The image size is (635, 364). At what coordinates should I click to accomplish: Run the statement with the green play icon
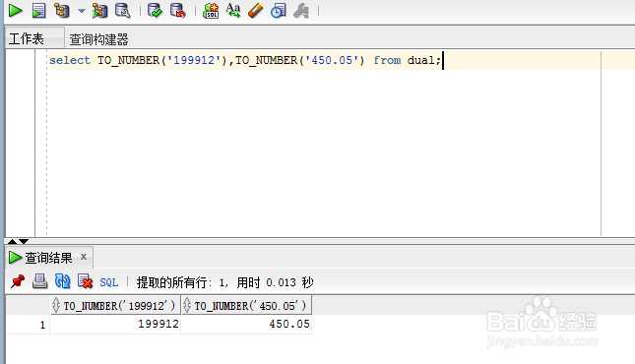point(16,10)
